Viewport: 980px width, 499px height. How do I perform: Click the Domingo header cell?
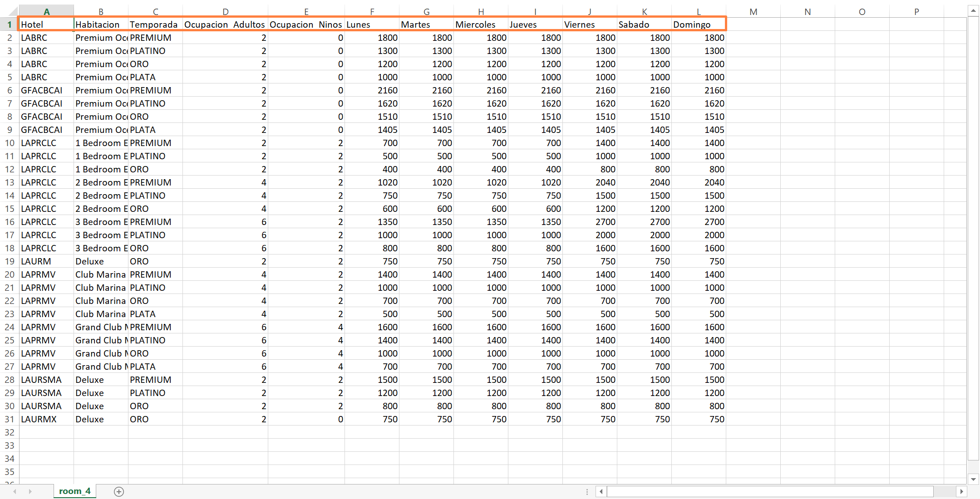[698, 24]
